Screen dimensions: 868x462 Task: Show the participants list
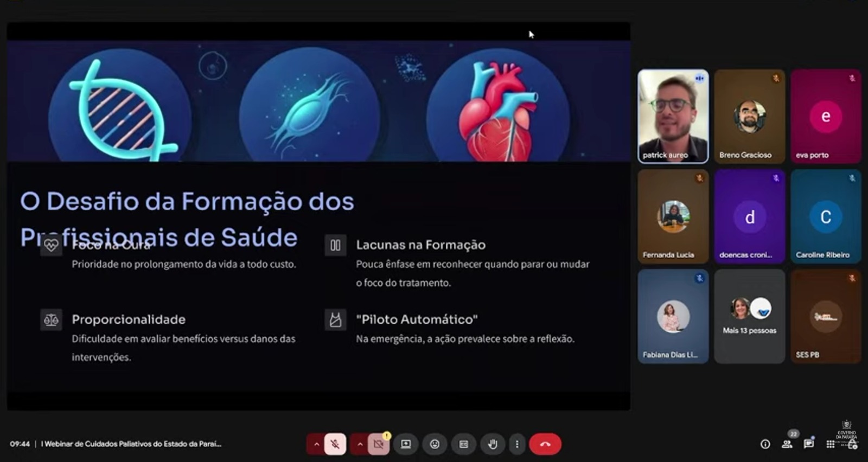tap(787, 444)
